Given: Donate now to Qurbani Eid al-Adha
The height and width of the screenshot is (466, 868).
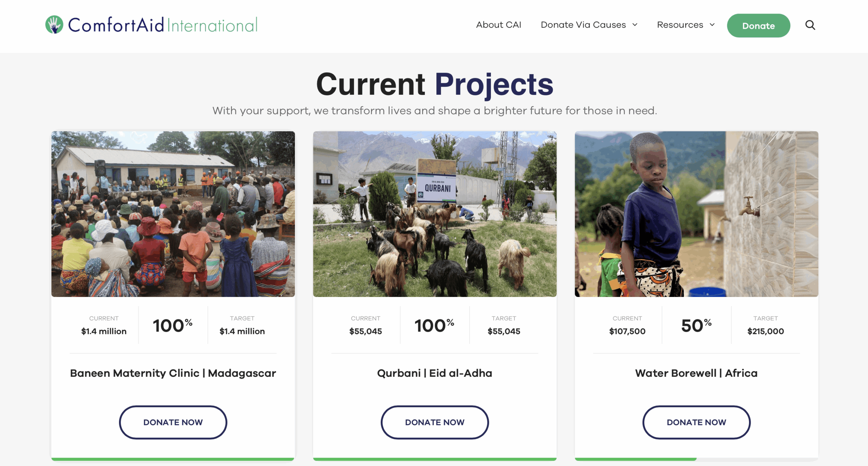Looking at the screenshot, I should (x=434, y=422).
